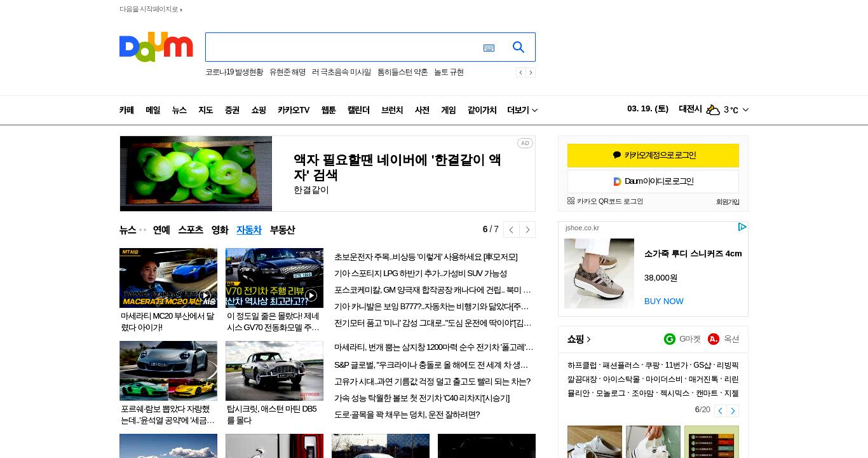Click the AdChoices icon on shoe ad
This screenshot has width=868, height=458.
pos(742,227)
